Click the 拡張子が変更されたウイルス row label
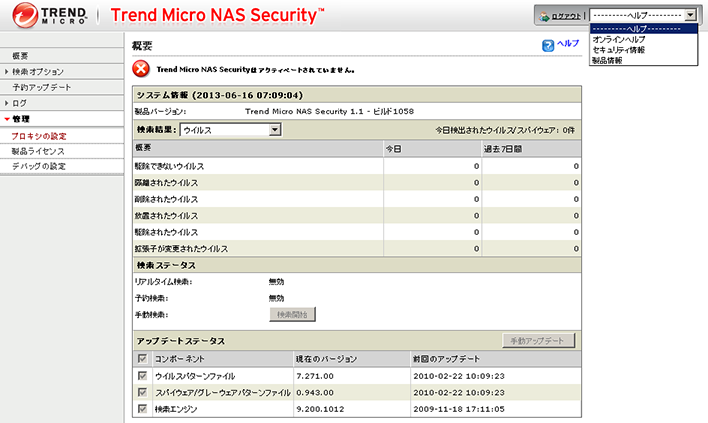 click(181, 249)
